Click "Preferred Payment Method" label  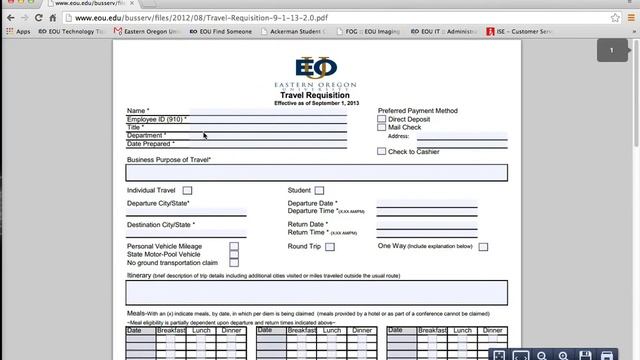pos(418,111)
